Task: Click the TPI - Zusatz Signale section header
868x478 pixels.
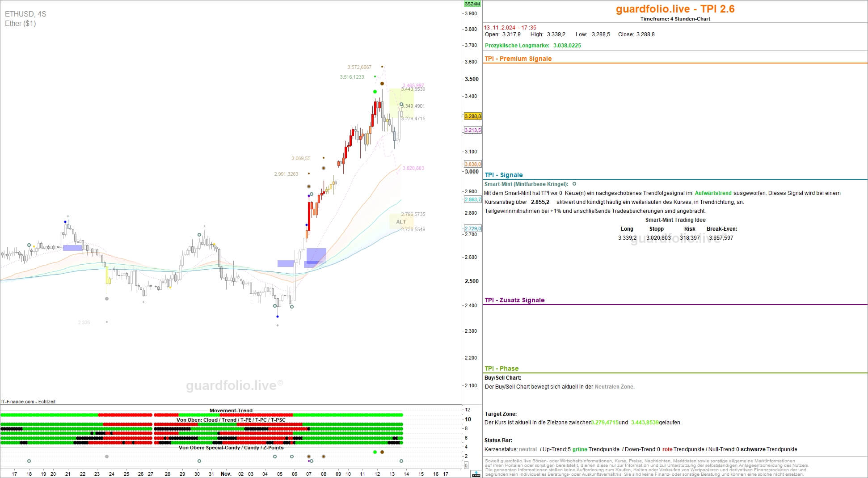Action: pyautogui.click(x=514, y=300)
